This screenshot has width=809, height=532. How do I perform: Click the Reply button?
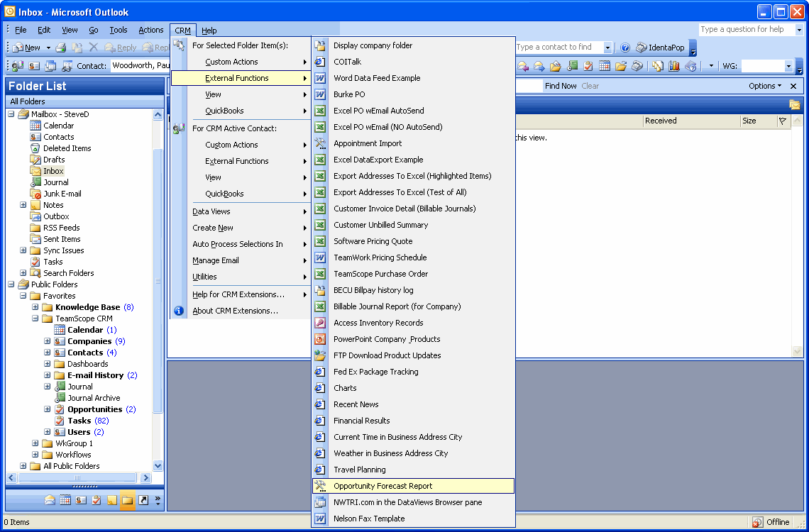point(120,48)
